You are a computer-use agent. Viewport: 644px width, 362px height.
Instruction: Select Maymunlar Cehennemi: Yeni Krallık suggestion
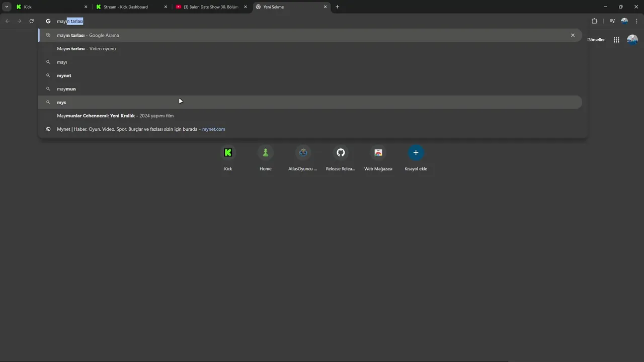310,116
